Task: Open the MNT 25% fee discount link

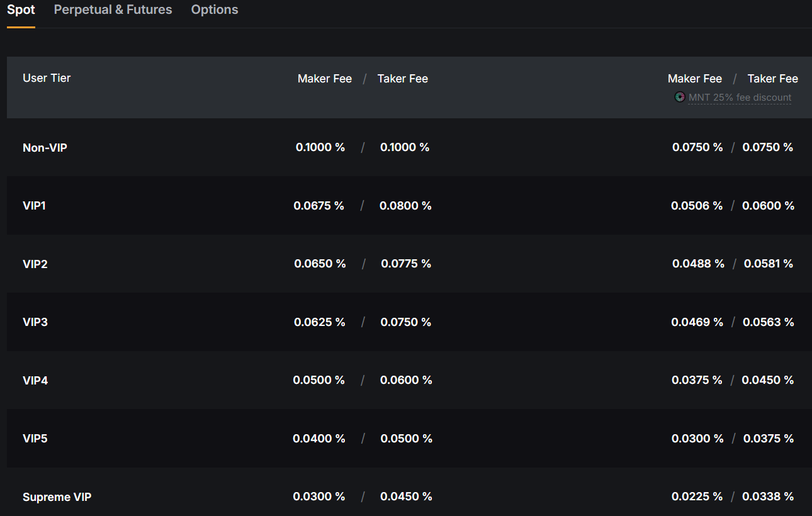Action: click(740, 98)
